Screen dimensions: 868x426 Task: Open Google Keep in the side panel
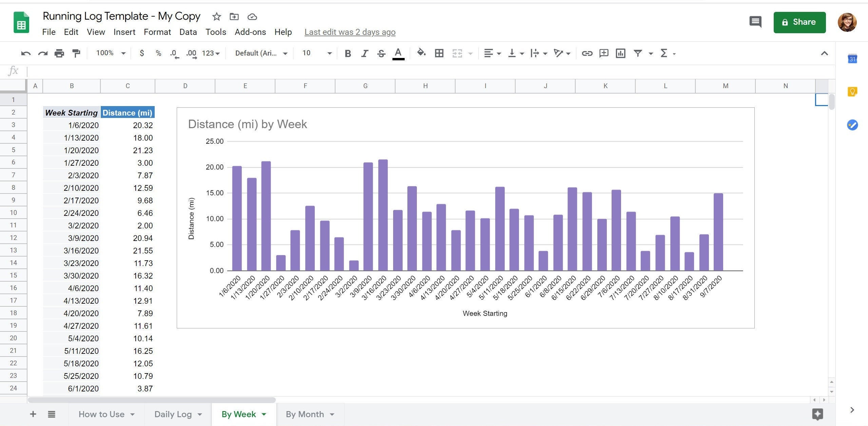pos(852,92)
